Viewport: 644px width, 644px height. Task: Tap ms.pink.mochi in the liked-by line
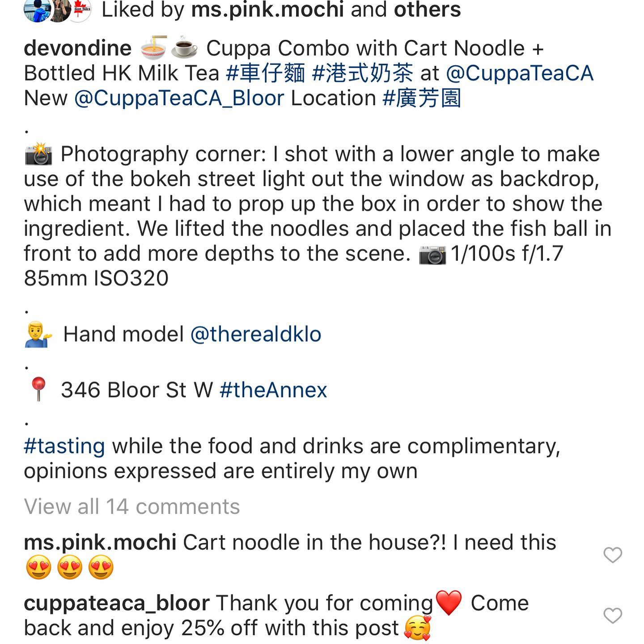click(267, 10)
